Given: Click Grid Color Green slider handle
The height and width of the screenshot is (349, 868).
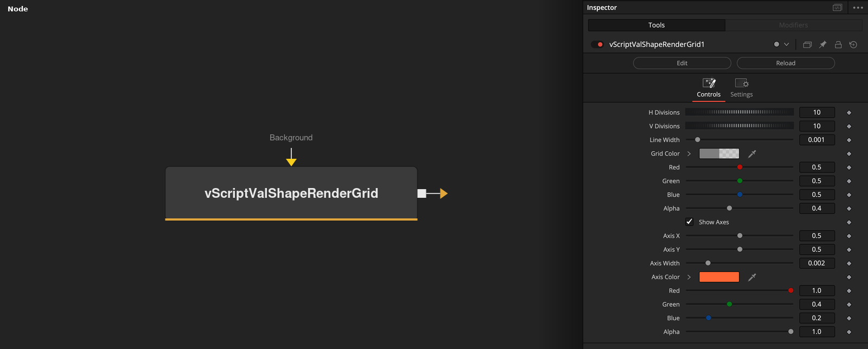Looking at the screenshot, I should tap(740, 181).
